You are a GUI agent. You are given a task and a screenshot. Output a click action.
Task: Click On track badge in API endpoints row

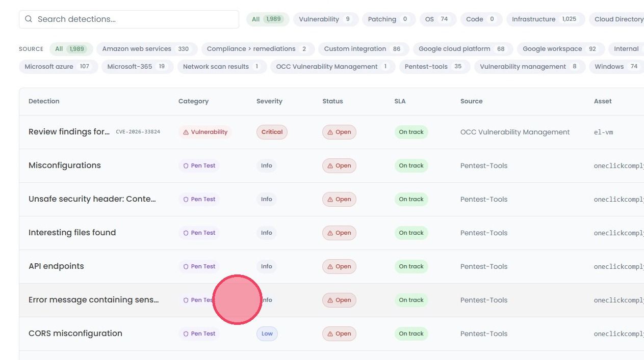coord(411,266)
